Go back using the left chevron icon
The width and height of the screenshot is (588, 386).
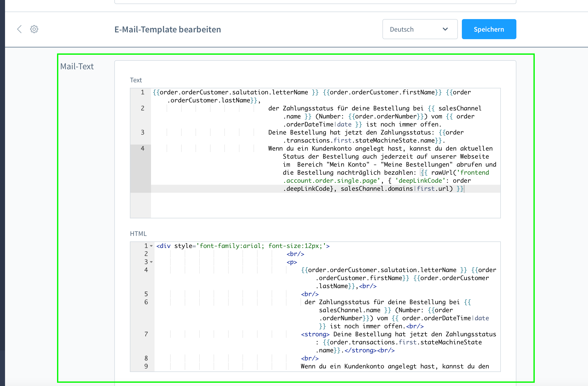[19, 29]
